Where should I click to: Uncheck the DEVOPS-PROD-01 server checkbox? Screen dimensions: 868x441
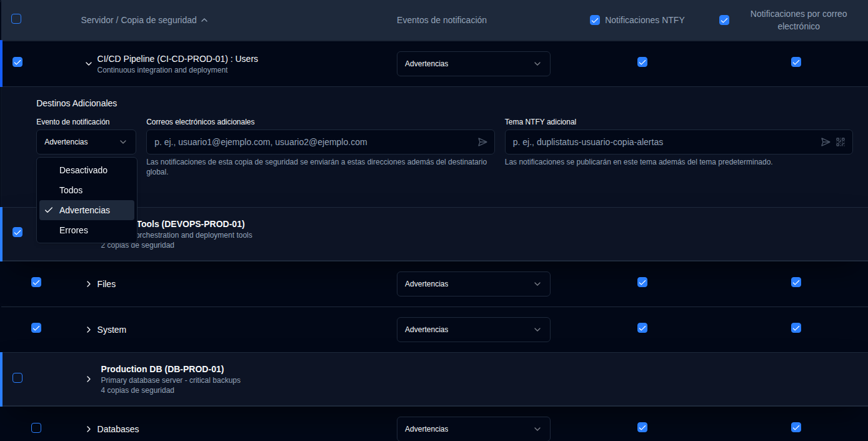[x=17, y=232]
